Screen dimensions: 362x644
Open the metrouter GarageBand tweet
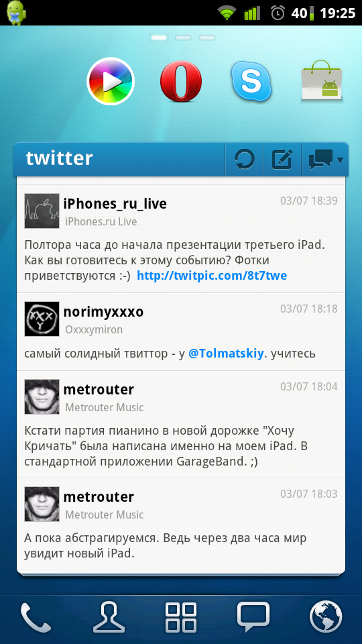point(181,424)
